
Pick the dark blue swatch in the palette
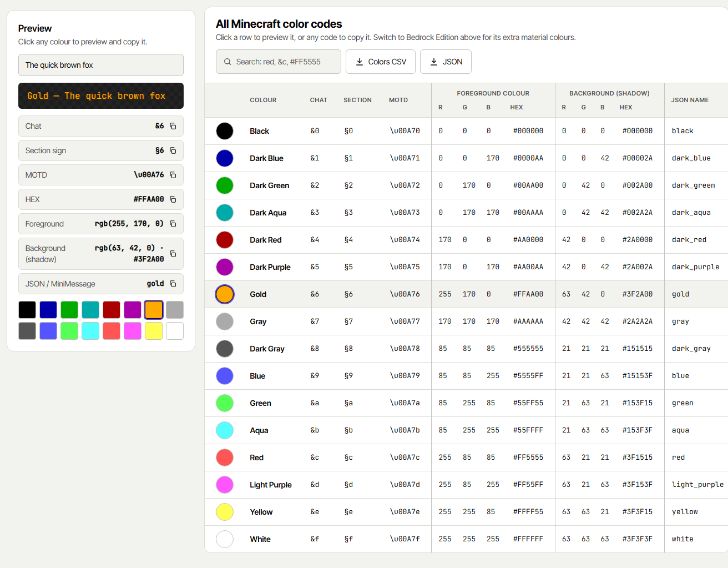48,310
